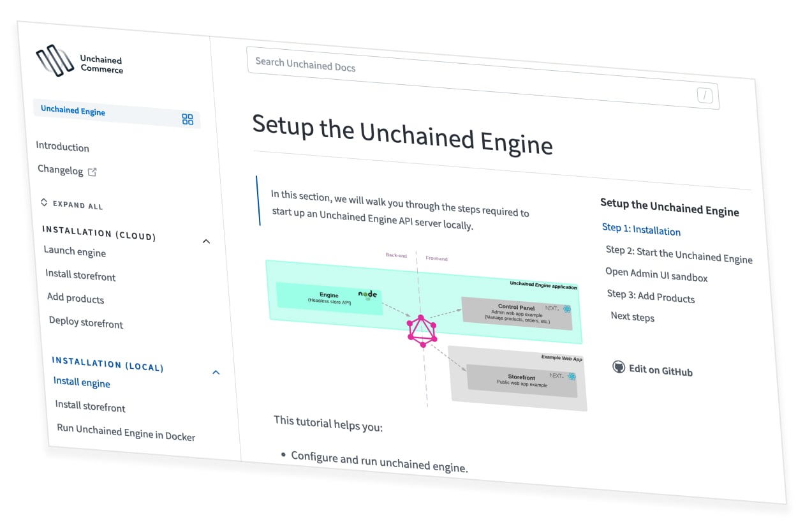Open the apps grid icon beside Unchained Engine
This screenshot has height=529, width=812.
point(187,119)
